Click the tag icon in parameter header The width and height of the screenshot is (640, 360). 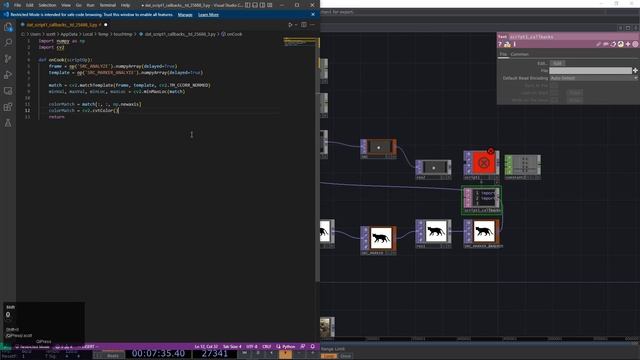tap(606, 44)
